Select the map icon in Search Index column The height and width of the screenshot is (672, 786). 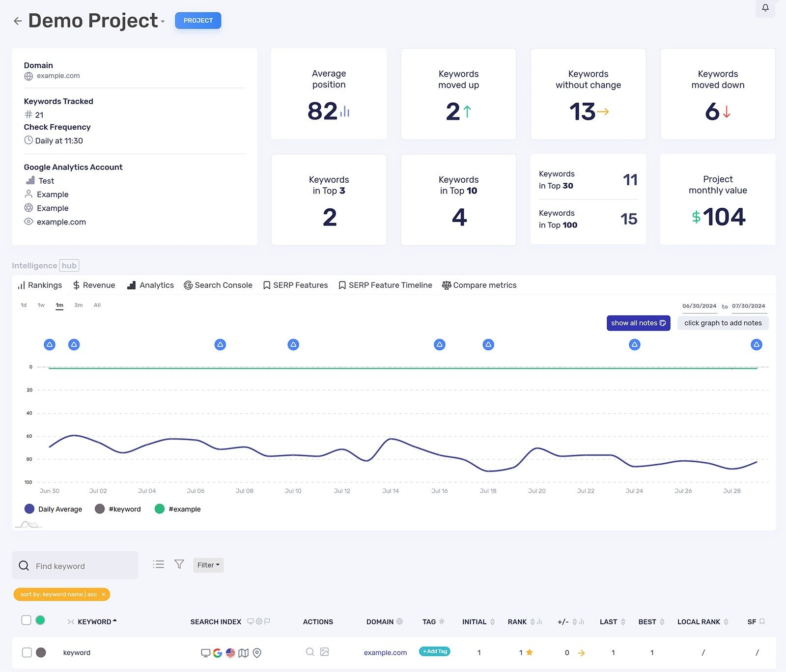coord(244,652)
